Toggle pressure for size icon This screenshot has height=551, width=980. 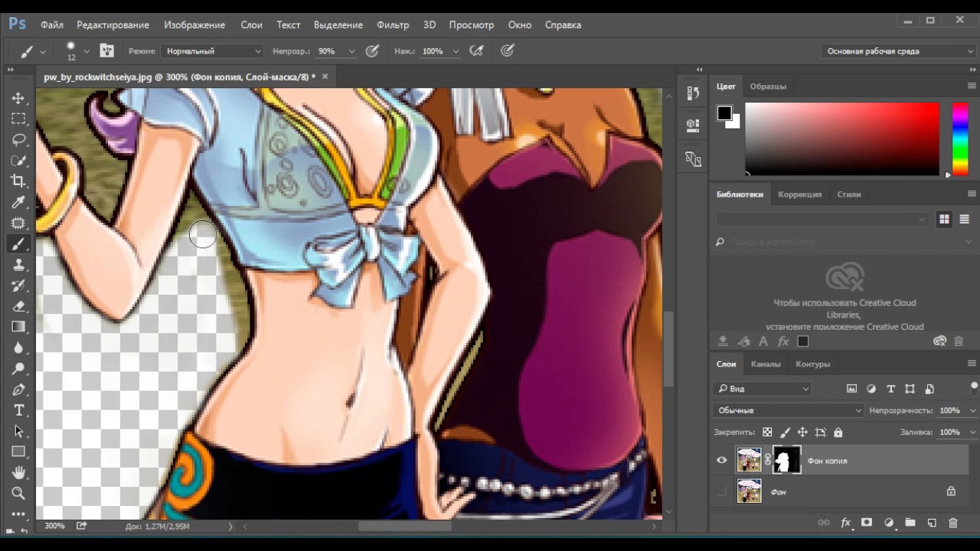tap(507, 51)
